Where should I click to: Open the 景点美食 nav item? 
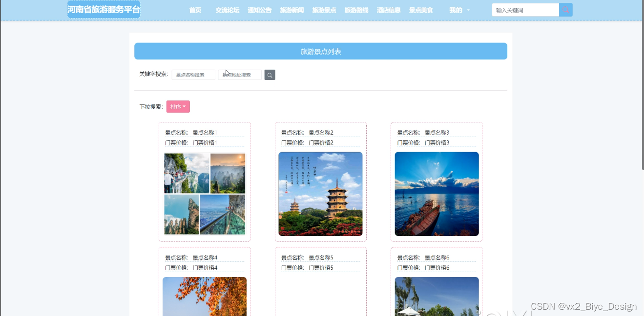(x=421, y=10)
